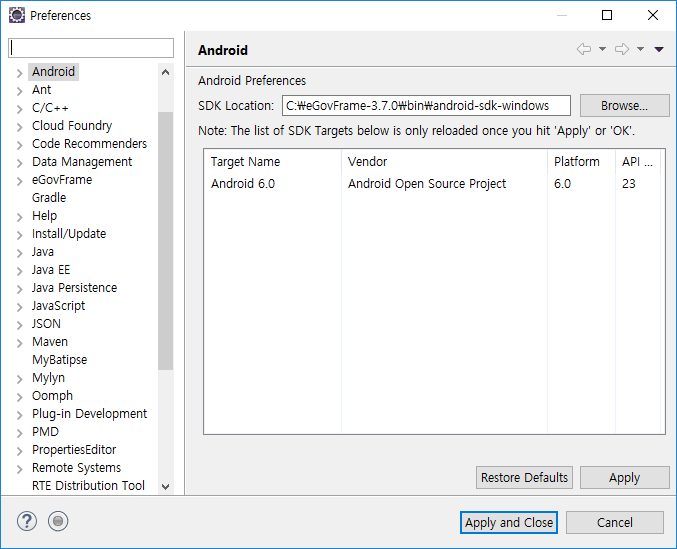Expand the Data Management node
Viewport: 677px width, 549px height.
[x=19, y=163]
